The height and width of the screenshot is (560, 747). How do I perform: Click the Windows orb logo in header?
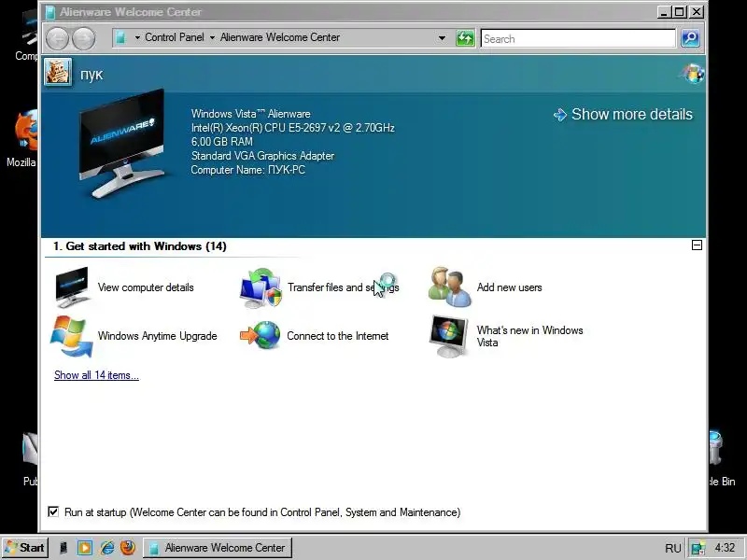point(693,74)
